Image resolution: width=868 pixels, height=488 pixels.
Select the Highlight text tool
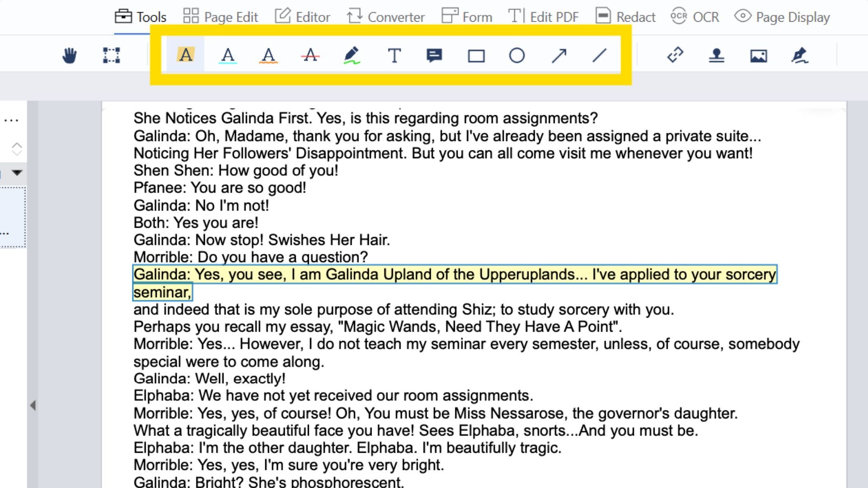point(185,55)
